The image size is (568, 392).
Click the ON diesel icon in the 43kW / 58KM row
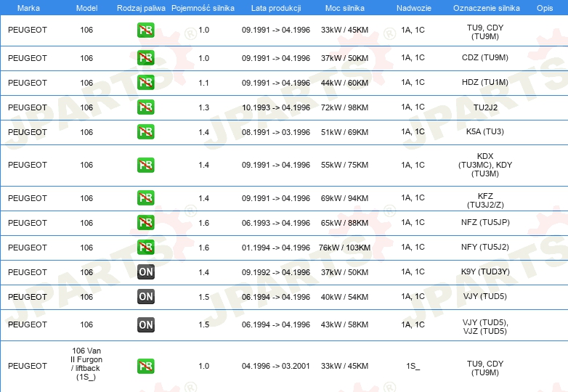pos(145,324)
